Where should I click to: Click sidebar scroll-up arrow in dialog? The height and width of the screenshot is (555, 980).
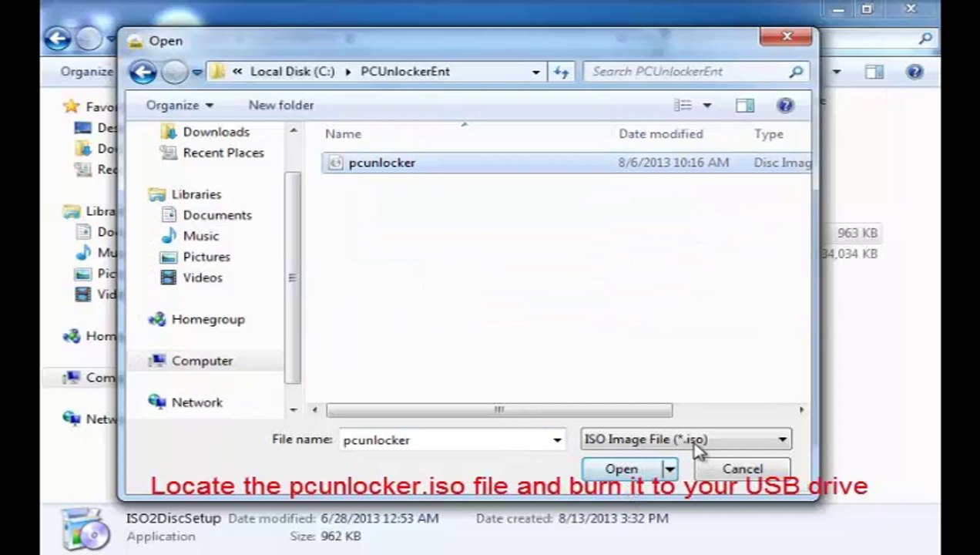click(293, 132)
